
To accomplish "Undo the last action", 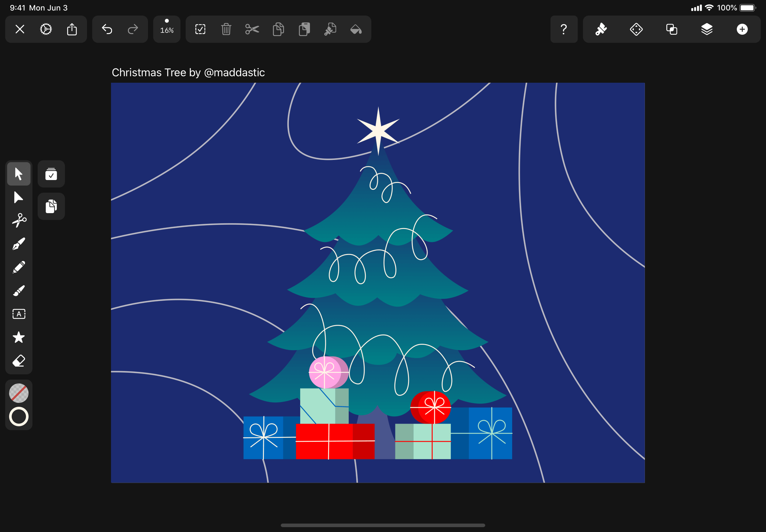I will click(x=107, y=29).
